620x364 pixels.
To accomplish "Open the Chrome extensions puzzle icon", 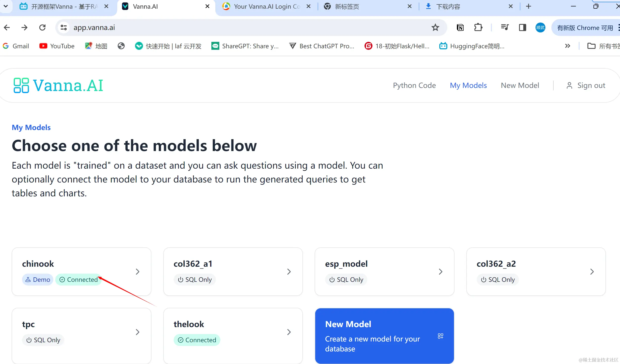I will tap(478, 27).
